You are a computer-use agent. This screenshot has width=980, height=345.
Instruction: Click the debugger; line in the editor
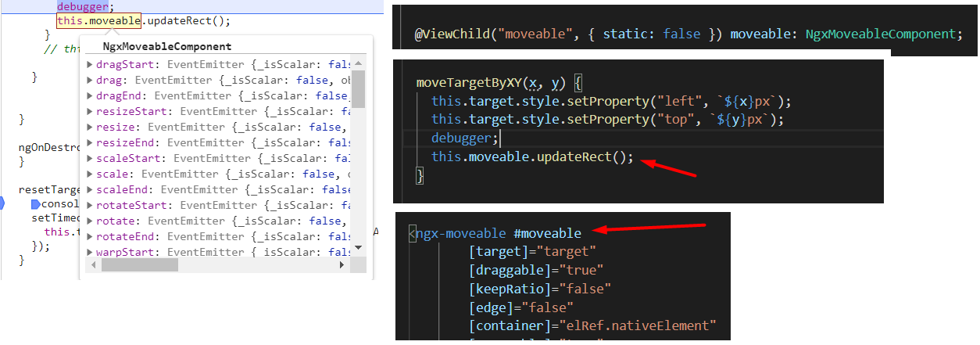[464, 138]
